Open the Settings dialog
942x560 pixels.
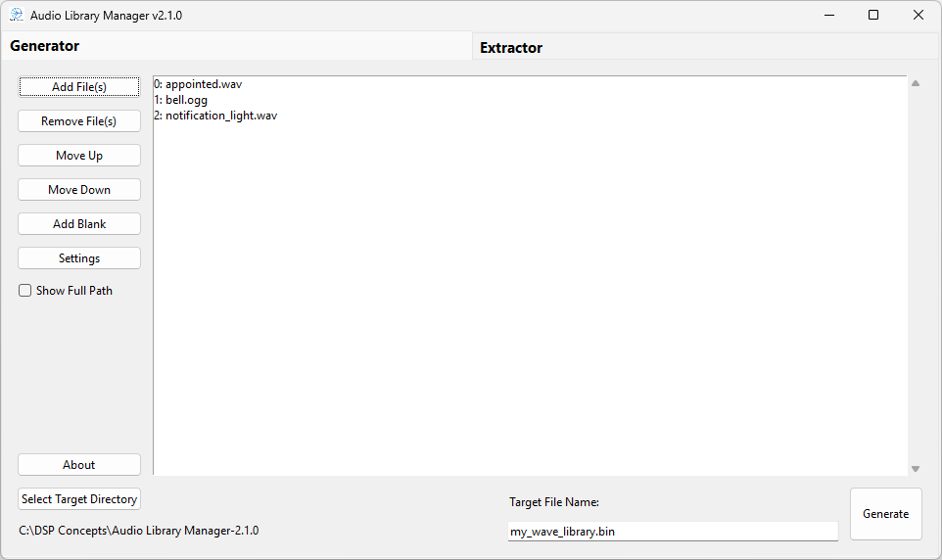pos(79,258)
